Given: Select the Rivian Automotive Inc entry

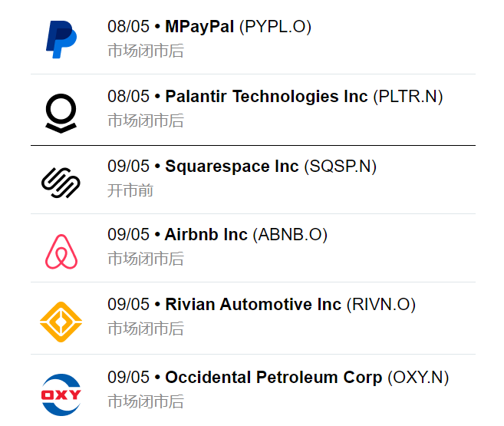Looking at the screenshot, I should click(253, 305).
